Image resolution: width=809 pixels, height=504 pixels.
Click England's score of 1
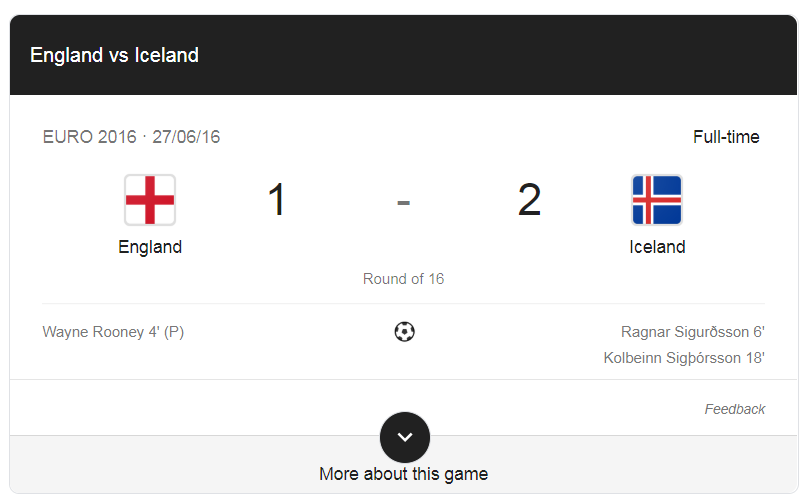pos(277,200)
